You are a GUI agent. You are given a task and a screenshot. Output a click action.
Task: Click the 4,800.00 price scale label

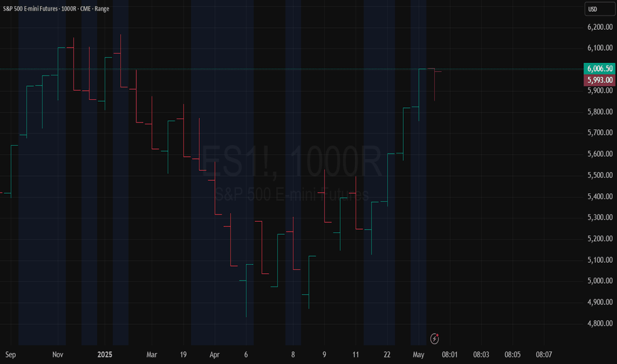[x=600, y=324]
